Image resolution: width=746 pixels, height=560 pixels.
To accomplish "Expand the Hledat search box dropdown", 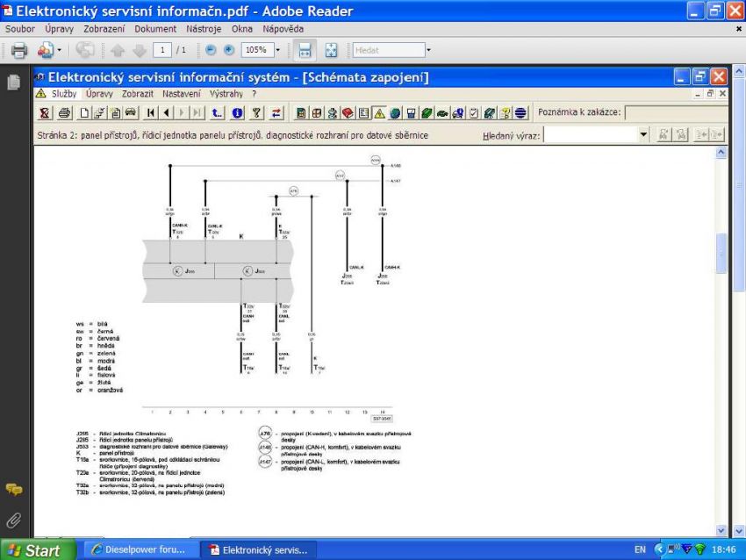I will coord(428,50).
